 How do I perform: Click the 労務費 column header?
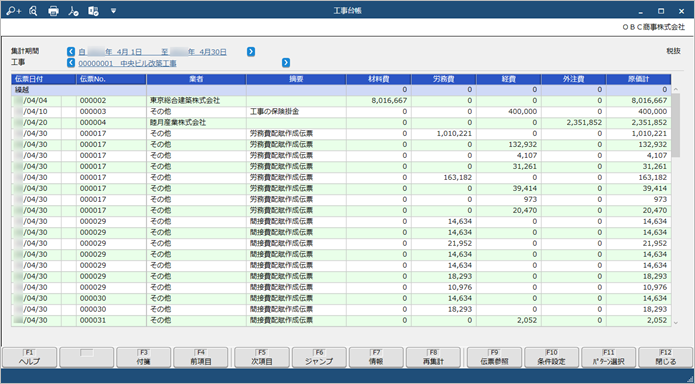coord(444,79)
